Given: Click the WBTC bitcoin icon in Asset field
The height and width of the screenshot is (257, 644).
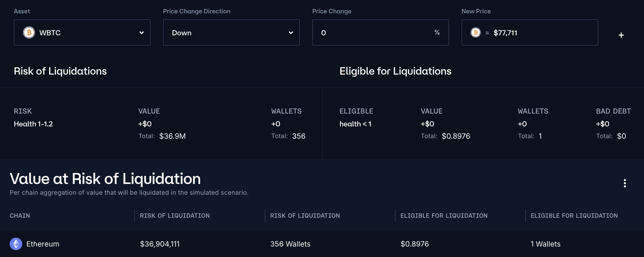Looking at the screenshot, I should (29, 33).
